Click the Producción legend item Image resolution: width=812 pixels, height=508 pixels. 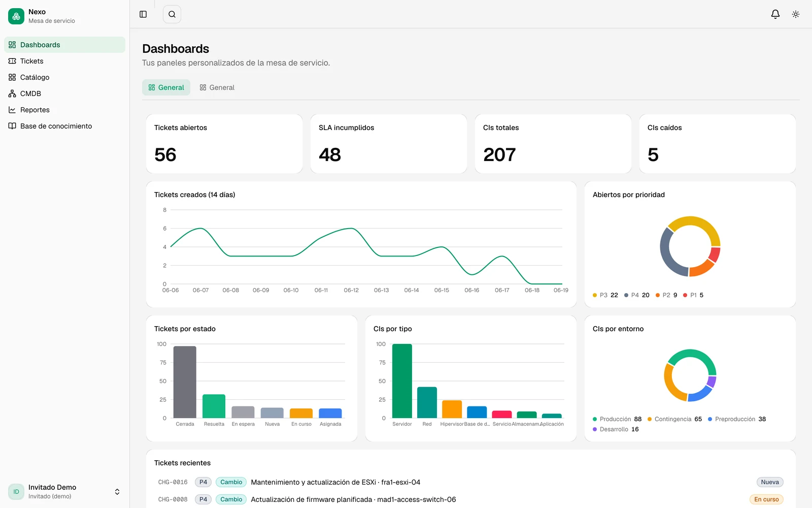(x=617, y=419)
